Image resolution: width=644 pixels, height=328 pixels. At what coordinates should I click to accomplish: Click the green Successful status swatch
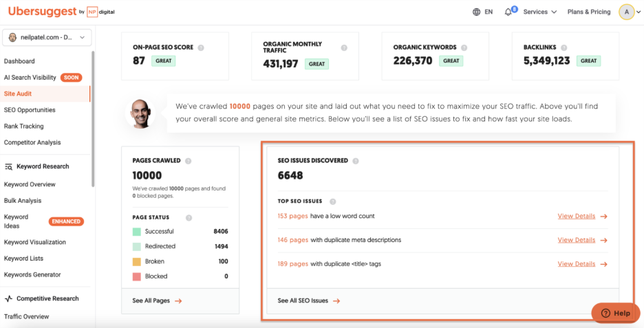tap(137, 232)
